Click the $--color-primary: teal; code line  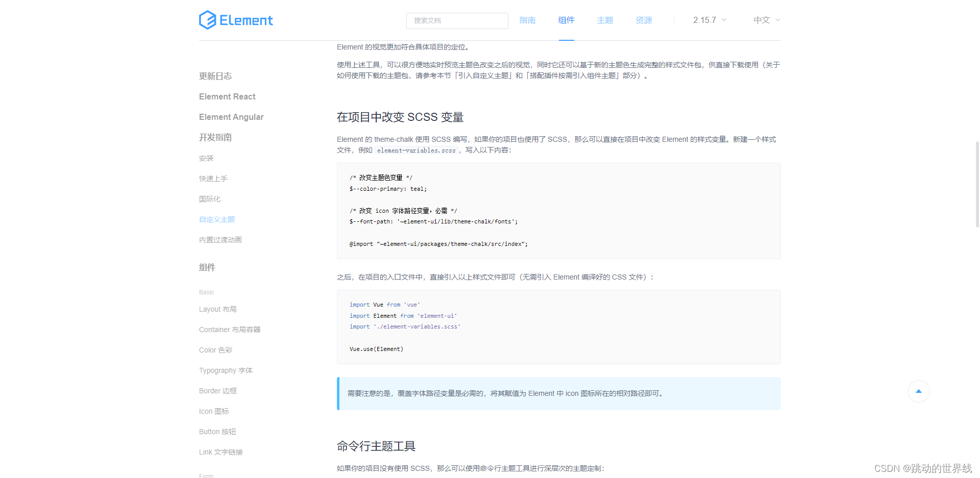388,189
